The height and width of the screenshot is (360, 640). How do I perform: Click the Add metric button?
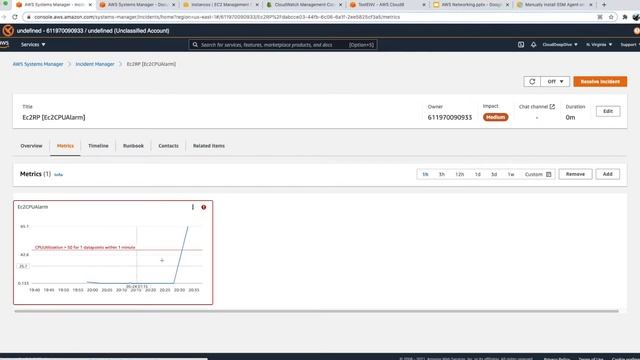pos(607,174)
